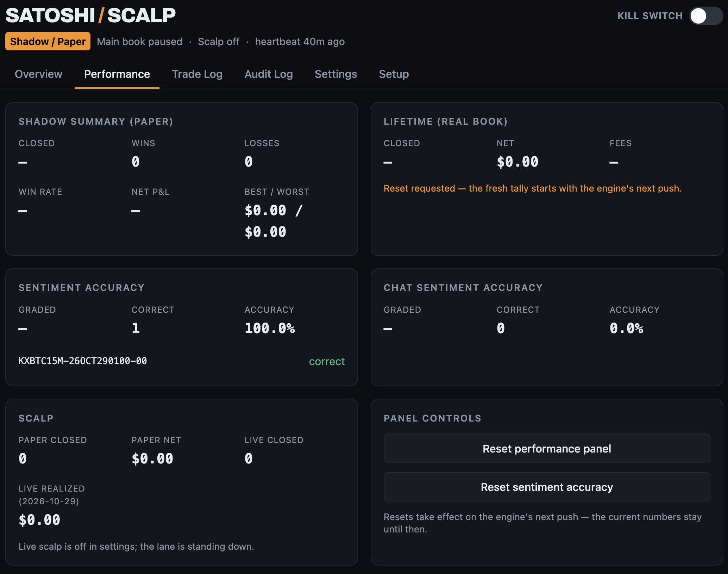Click Scalp Paper Net $0.00 value
The height and width of the screenshot is (574, 728).
pyautogui.click(x=152, y=458)
